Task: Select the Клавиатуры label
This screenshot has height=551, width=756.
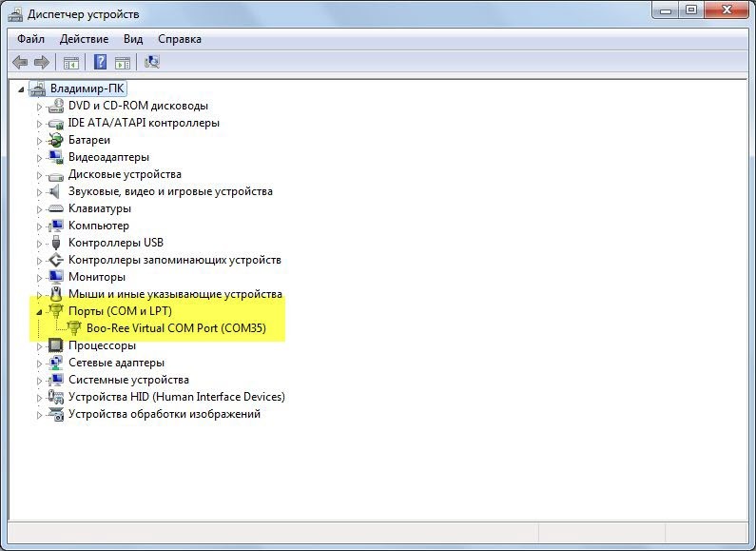Action: pyautogui.click(x=100, y=208)
